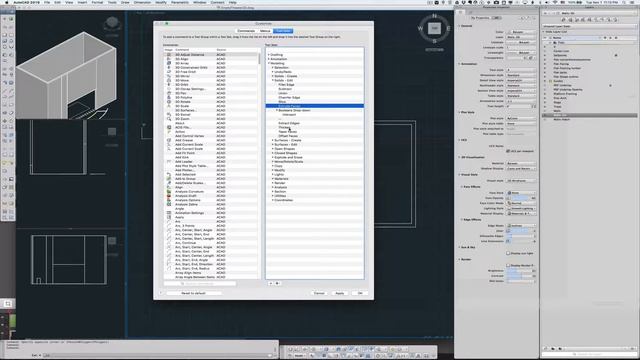Open the Layer dropdown in Properties
This screenshot has height=360, width=640.
click(521, 37)
